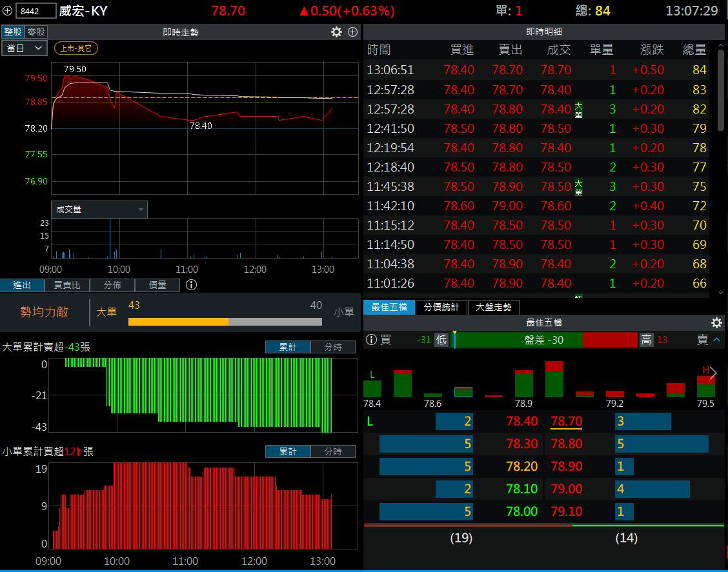Open the 當日 period dropdown
This screenshot has height=572, width=728.
coord(24,48)
